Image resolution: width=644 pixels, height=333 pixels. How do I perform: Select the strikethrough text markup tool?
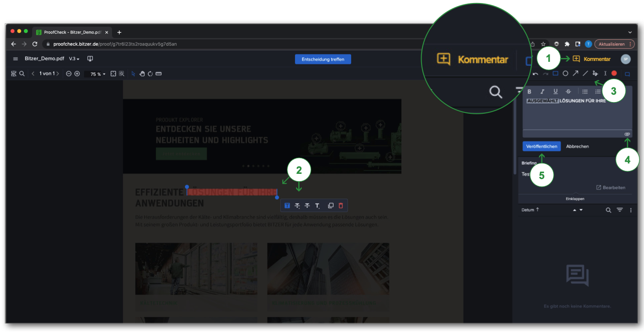tap(307, 205)
